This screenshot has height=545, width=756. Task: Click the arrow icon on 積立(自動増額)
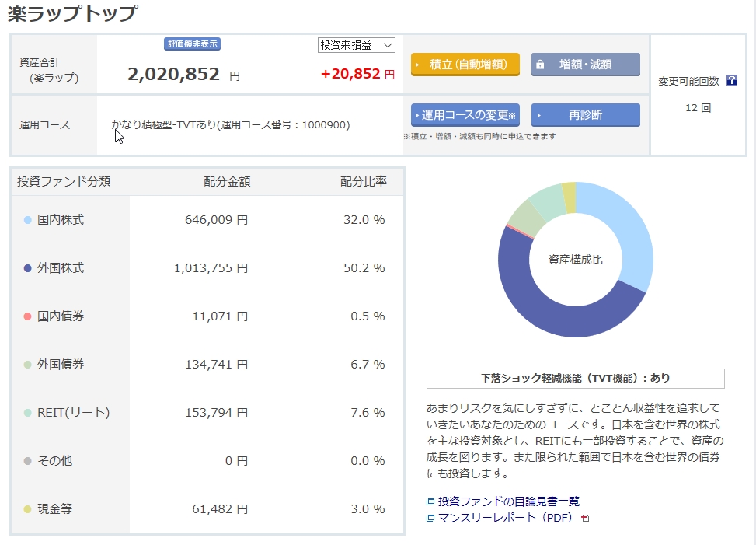pos(418,65)
